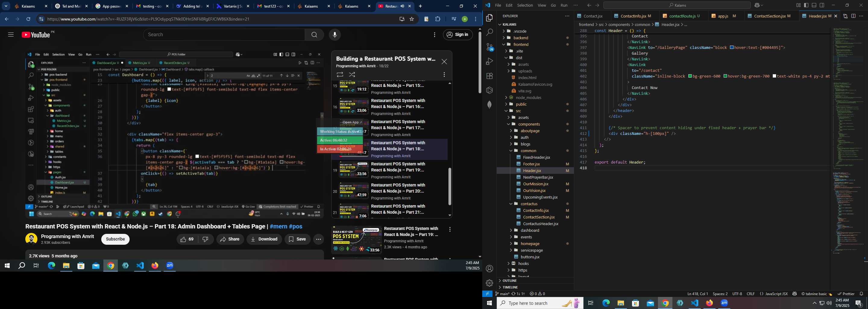Open #mern hashtag link

278,226
